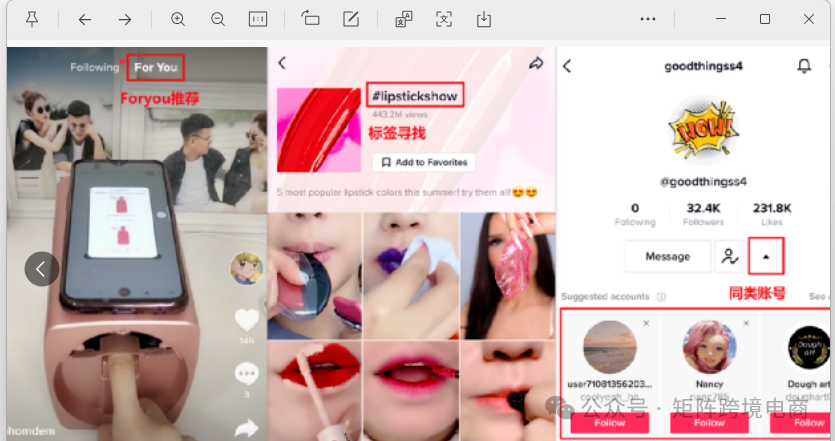Image resolution: width=835 pixels, height=441 pixels.
Task: Switch to the For You tab
Action: coord(155,68)
